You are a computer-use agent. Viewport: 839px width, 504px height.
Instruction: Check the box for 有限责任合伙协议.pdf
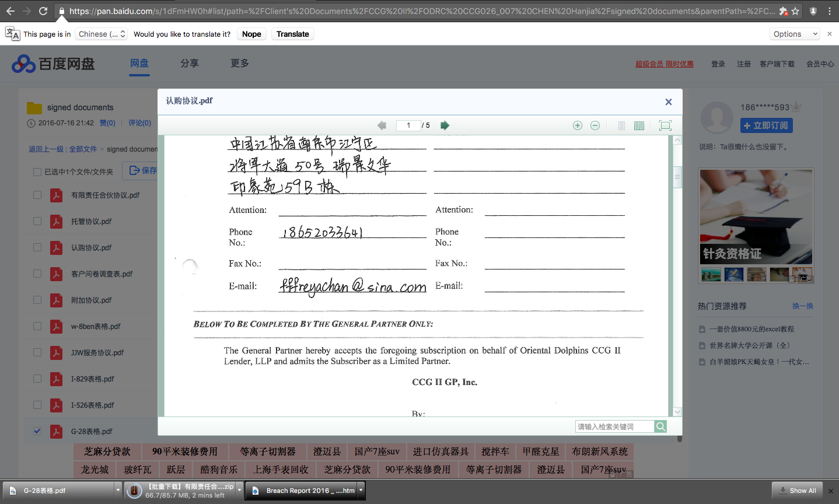click(37, 195)
